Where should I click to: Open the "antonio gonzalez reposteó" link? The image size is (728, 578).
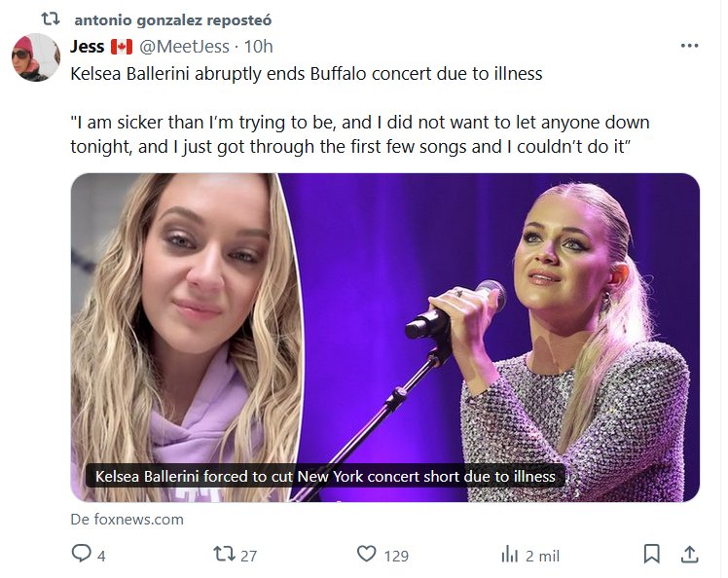pyautogui.click(x=173, y=19)
